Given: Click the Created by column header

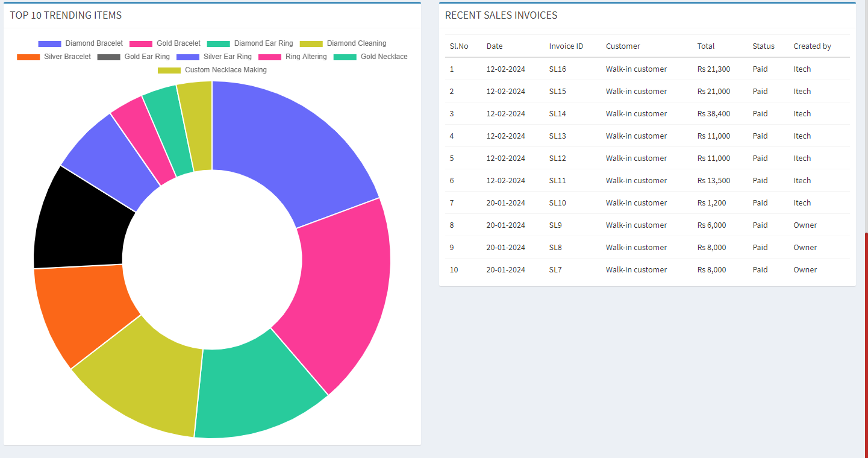Looking at the screenshot, I should pos(812,46).
